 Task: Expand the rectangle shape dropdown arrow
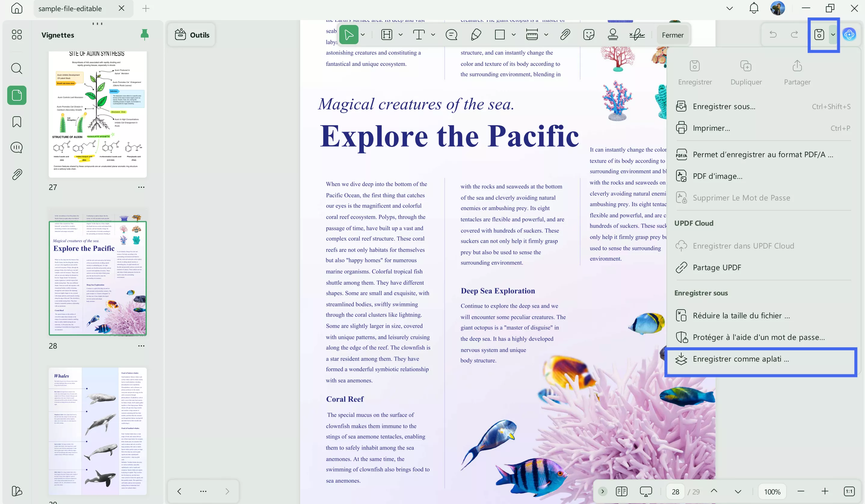pyautogui.click(x=513, y=35)
